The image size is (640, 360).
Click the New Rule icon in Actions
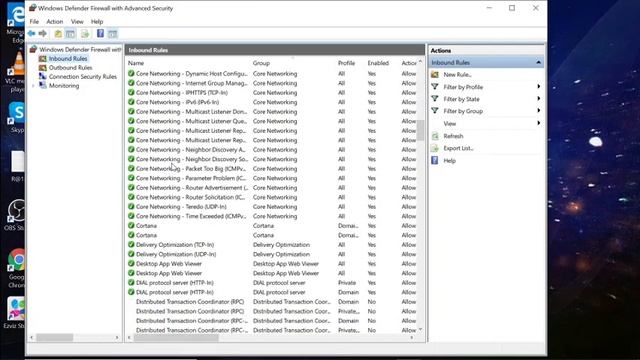(435, 74)
